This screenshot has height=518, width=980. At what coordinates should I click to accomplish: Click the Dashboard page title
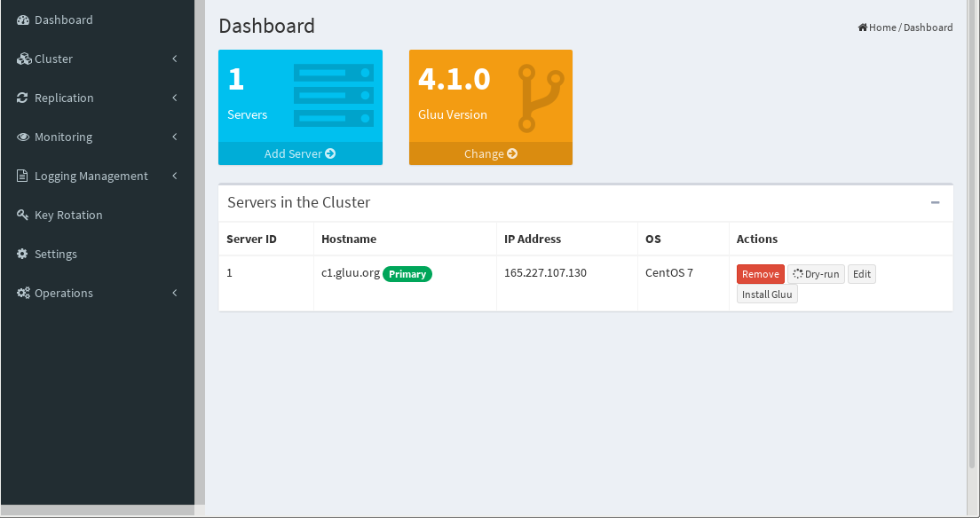pyautogui.click(x=267, y=26)
